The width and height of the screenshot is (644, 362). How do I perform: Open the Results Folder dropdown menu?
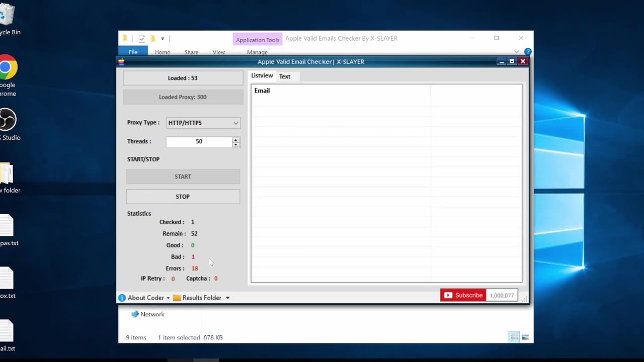[206, 298]
